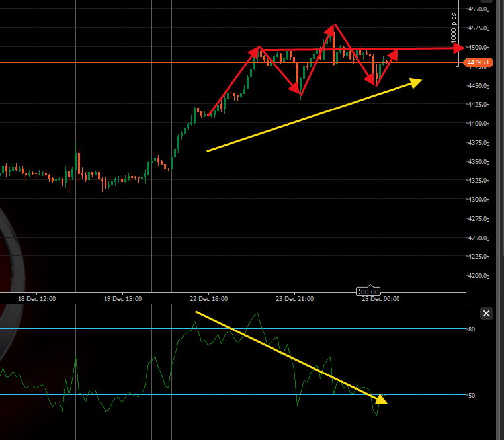Click the 4275.0 price axis label
The width and height of the screenshot is (504, 440).
pyautogui.click(x=479, y=219)
